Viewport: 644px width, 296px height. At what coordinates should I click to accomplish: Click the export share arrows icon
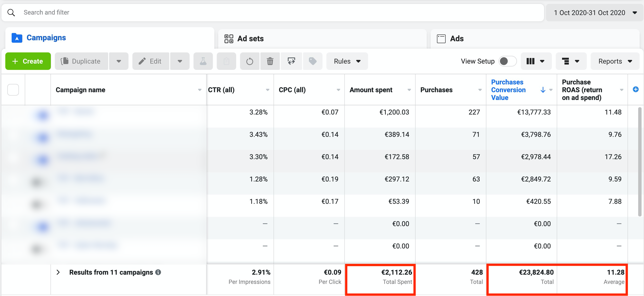tap(291, 61)
